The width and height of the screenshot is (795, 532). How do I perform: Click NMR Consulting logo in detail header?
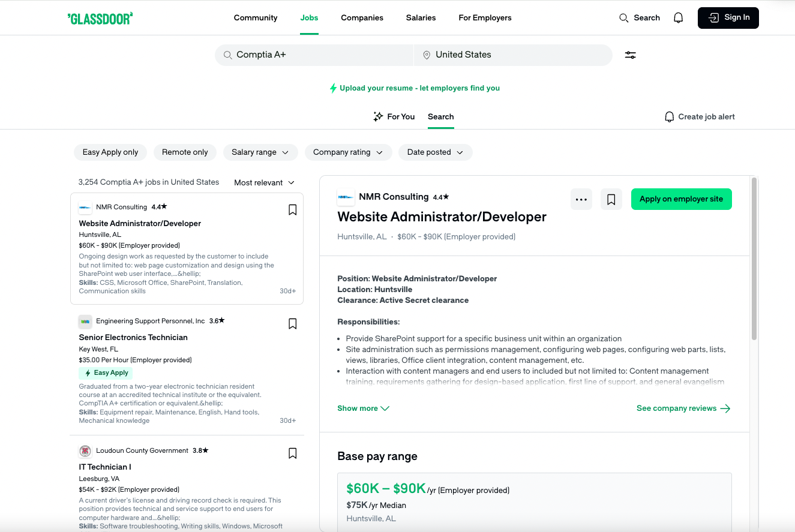coord(346,197)
